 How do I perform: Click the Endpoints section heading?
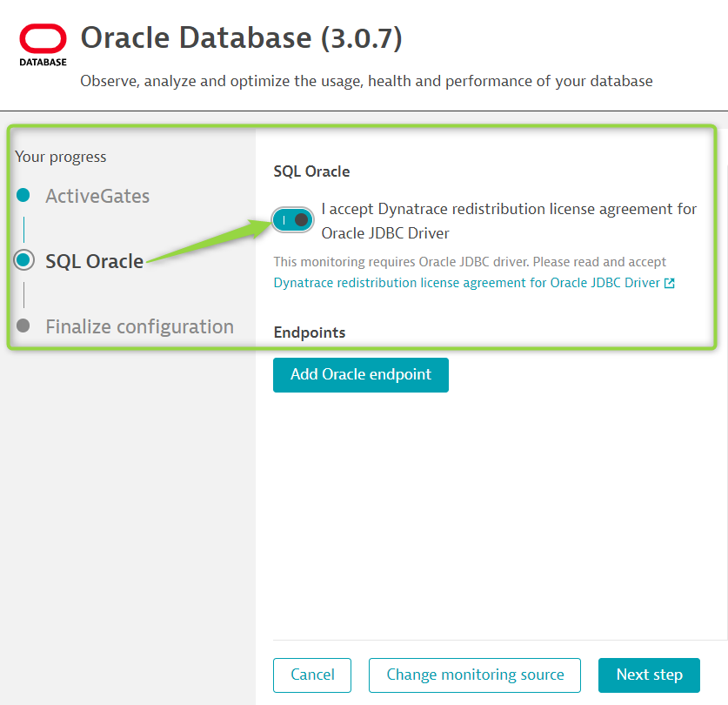tap(310, 332)
